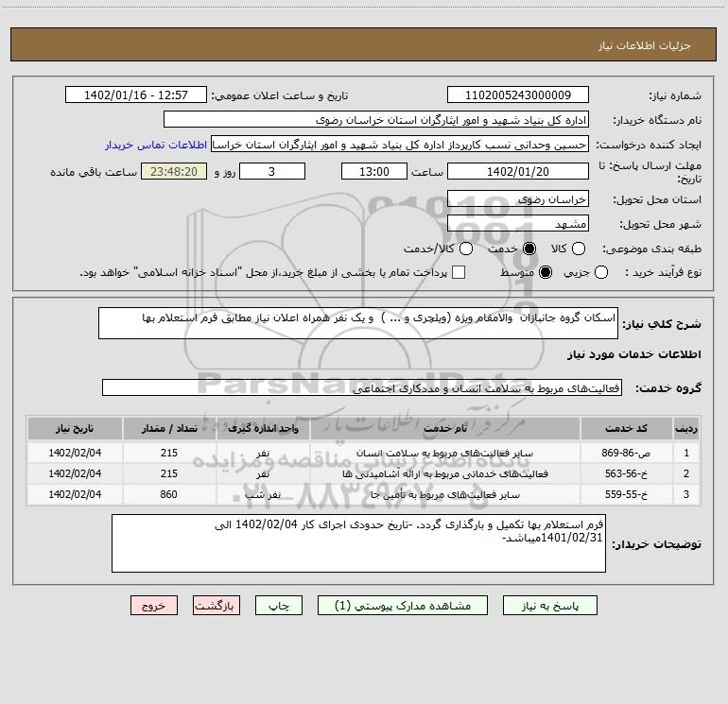
Task: Click the need number field 1102005243000009
Action: pyautogui.click(x=518, y=95)
